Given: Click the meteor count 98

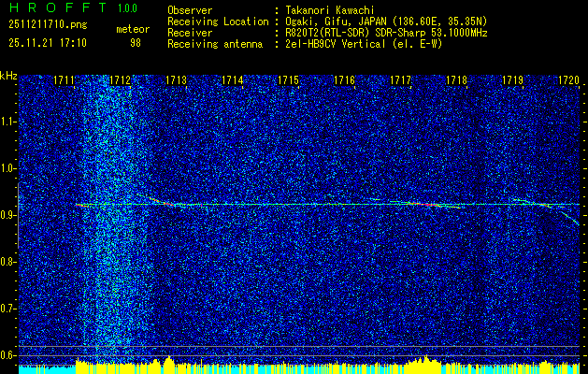Looking at the screenshot, I should 136,43.
